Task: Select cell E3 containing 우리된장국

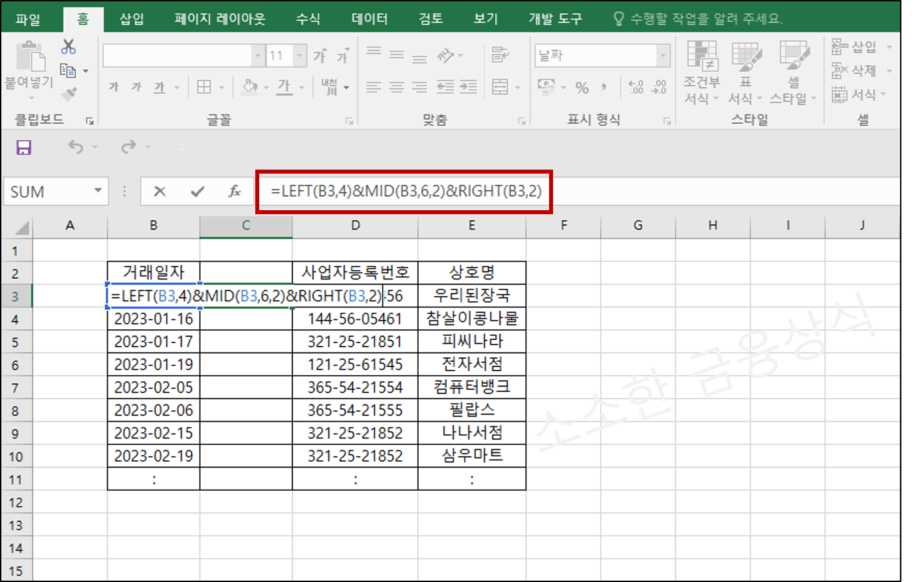Action: pos(472,295)
